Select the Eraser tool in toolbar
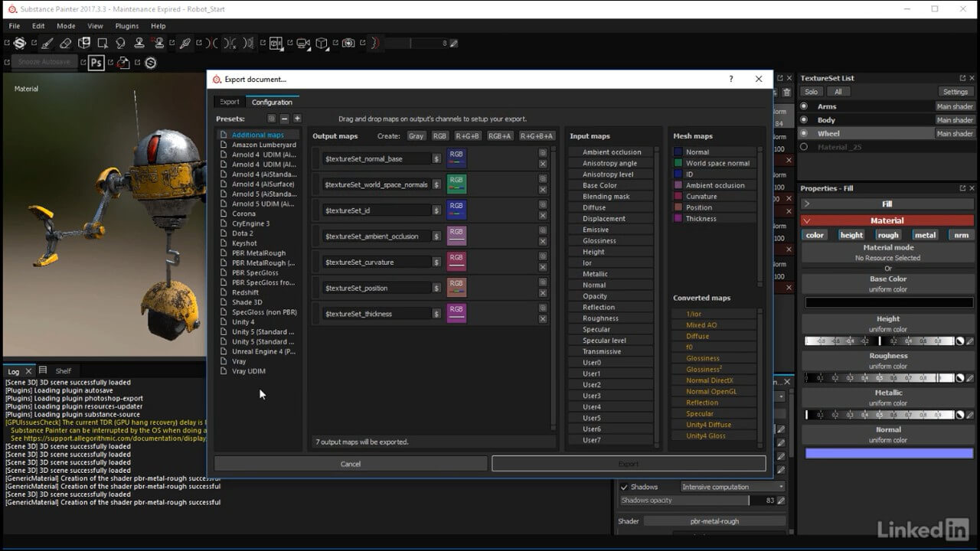This screenshot has height=551, width=980. pos(65,44)
